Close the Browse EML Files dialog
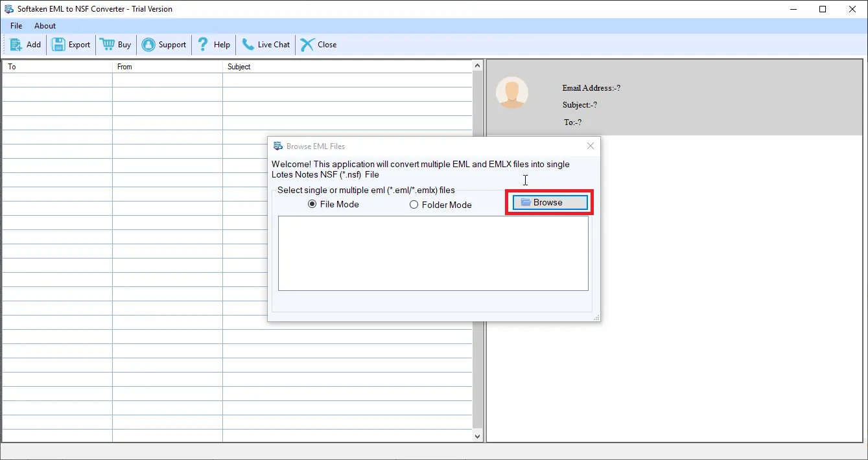This screenshot has height=460, width=868. (590, 146)
